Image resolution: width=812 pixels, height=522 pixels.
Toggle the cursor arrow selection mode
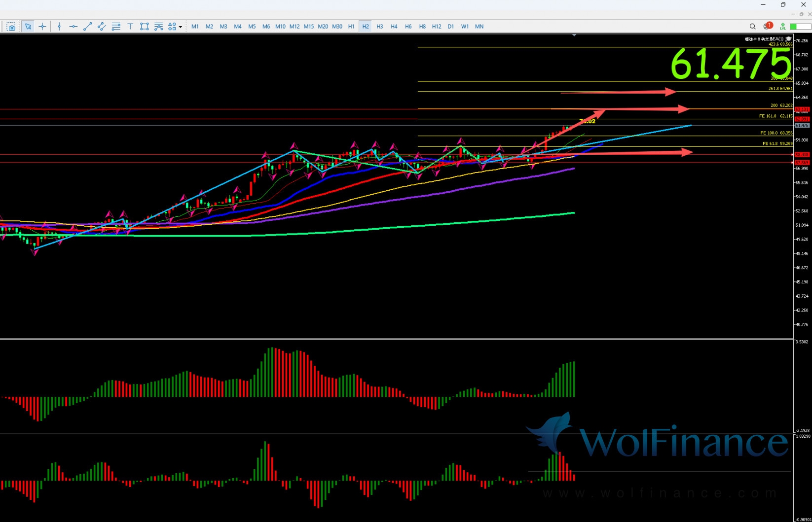point(28,27)
